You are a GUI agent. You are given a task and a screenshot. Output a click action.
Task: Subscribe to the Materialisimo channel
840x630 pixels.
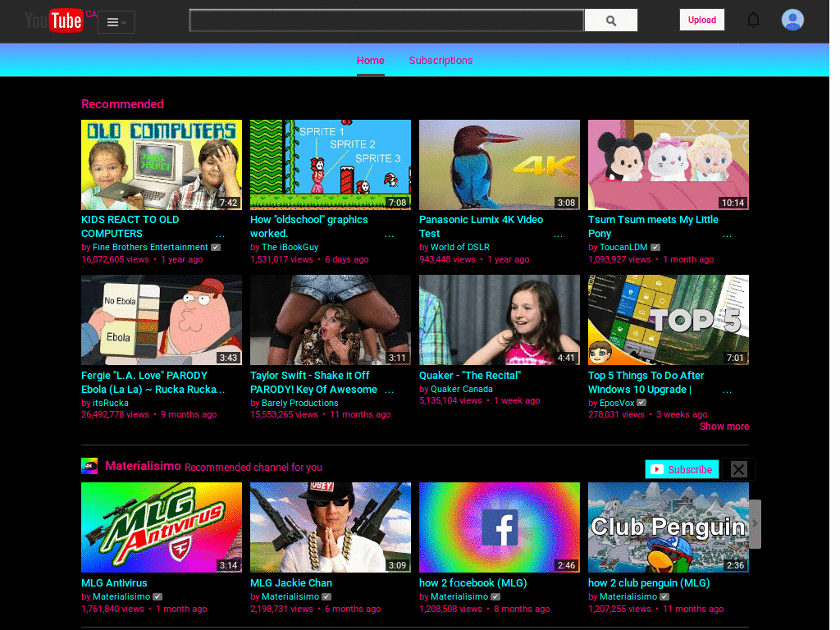coord(682,469)
